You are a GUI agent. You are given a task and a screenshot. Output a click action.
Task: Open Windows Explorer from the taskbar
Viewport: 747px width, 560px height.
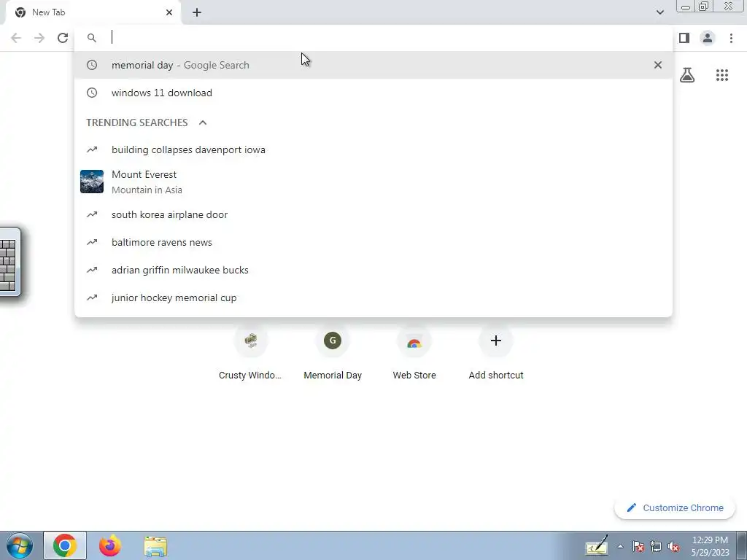(155, 546)
